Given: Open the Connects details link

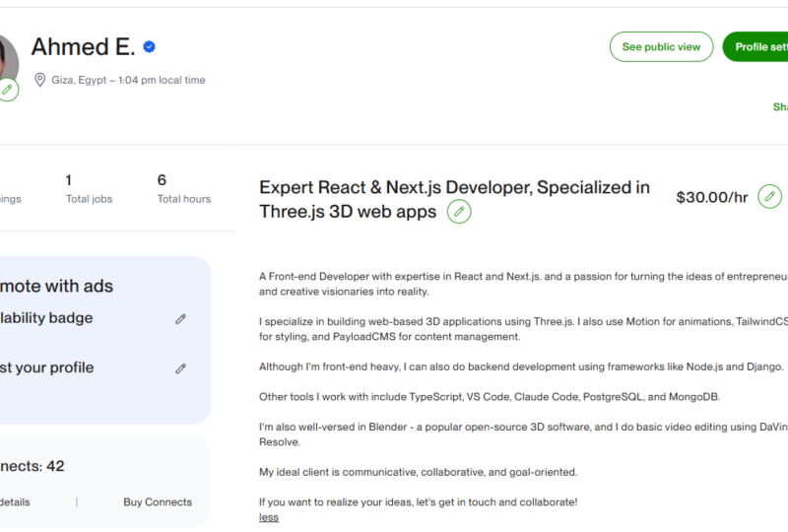Looking at the screenshot, I should tap(15, 501).
